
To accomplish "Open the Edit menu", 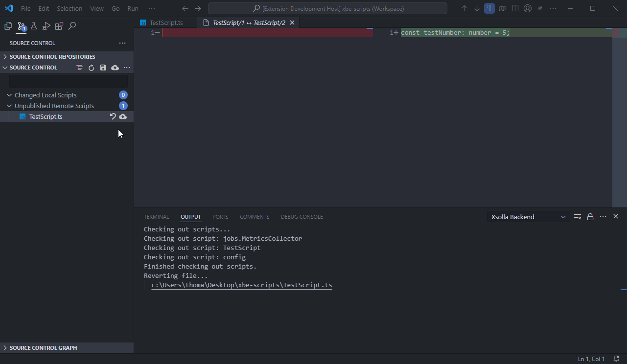I will tap(44, 8).
